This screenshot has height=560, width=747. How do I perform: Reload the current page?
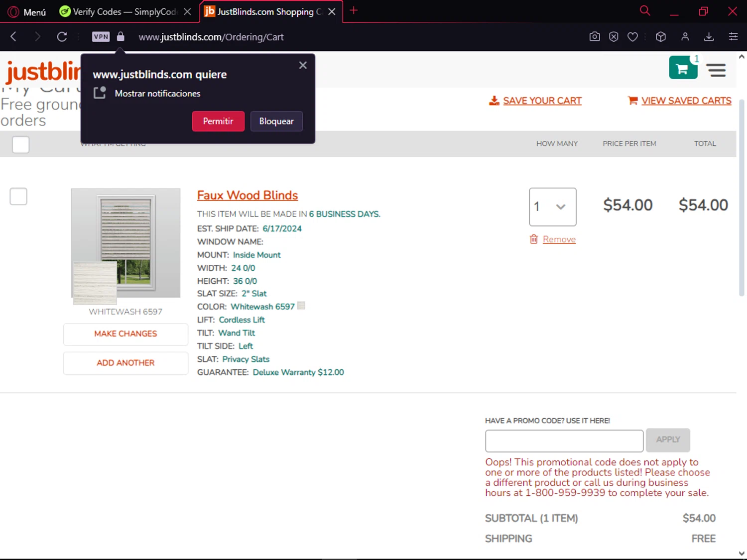[62, 36]
